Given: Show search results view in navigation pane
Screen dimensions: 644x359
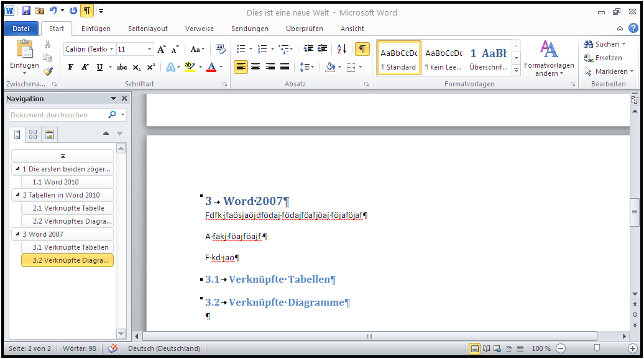Looking at the screenshot, I should click(49, 134).
